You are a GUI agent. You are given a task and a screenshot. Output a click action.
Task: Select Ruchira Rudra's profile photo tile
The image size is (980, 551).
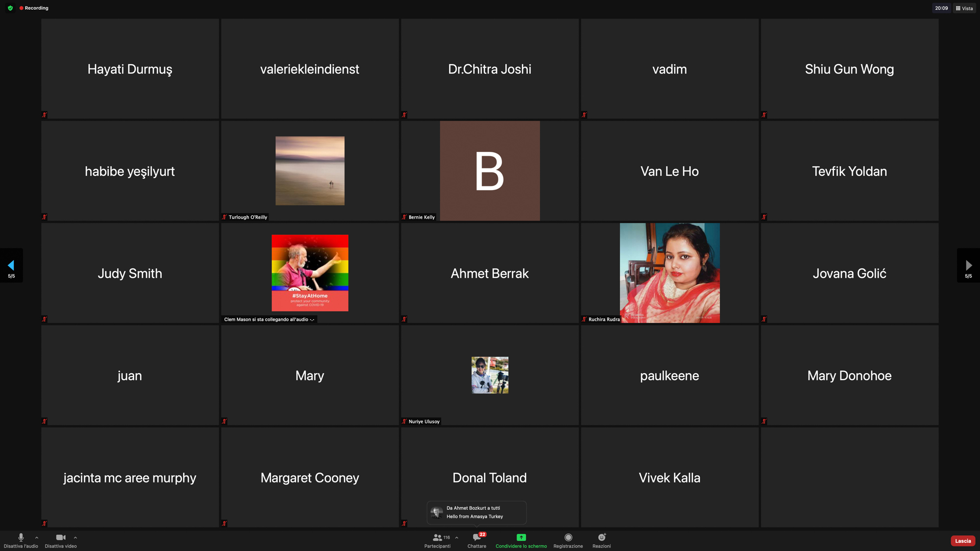click(669, 273)
